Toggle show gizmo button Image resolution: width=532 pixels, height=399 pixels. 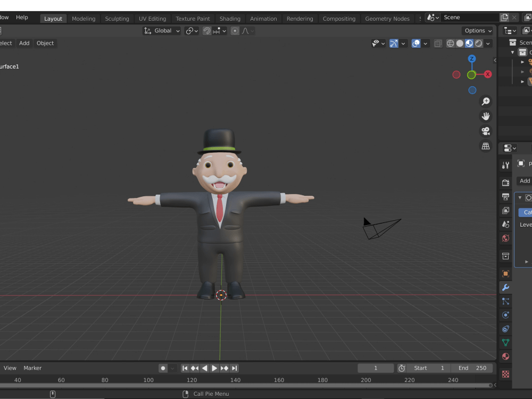point(394,44)
